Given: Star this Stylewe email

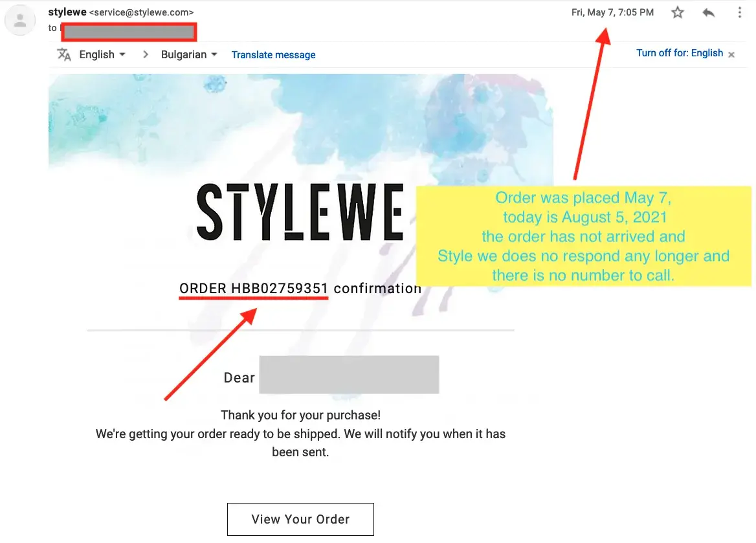Looking at the screenshot, I should [x=678, y=12].
